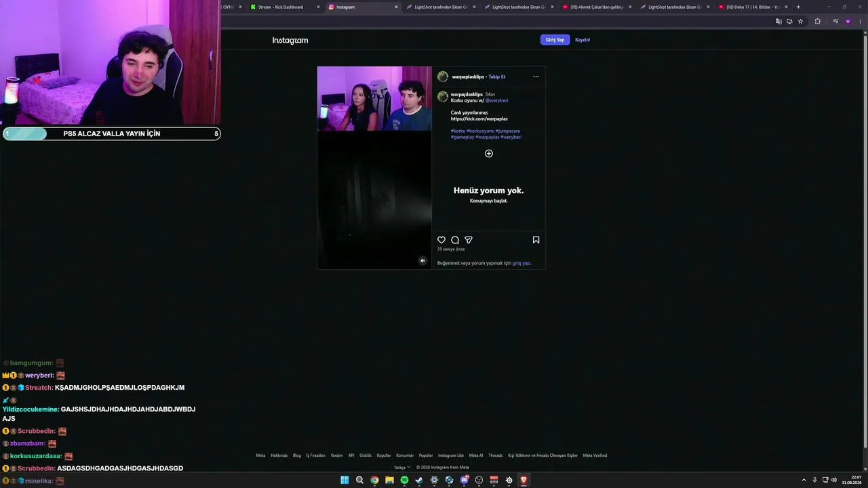Image resolution: width=868 pixels, height=488 pixels.
Task: Open a new browser tab
Action: pyautogui.click(x=798, y=7)
